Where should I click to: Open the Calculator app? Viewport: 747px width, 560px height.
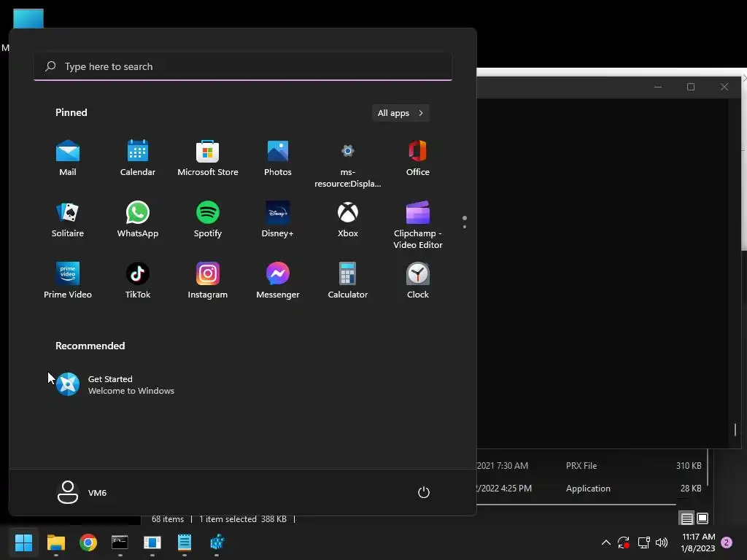(x=348, y=281)
